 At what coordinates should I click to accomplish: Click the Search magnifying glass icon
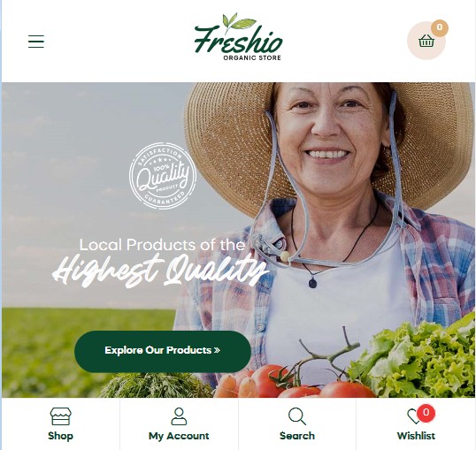click(x=297, y=416)
